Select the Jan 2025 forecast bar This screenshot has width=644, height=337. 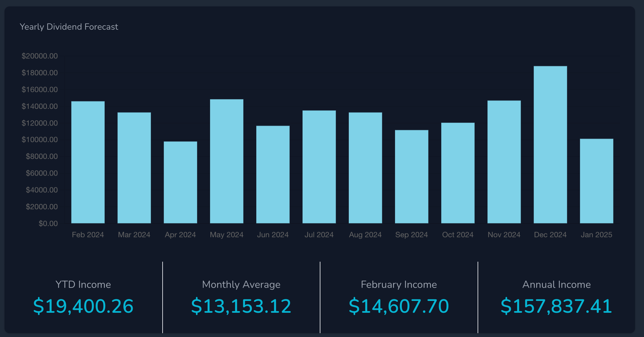596,181
